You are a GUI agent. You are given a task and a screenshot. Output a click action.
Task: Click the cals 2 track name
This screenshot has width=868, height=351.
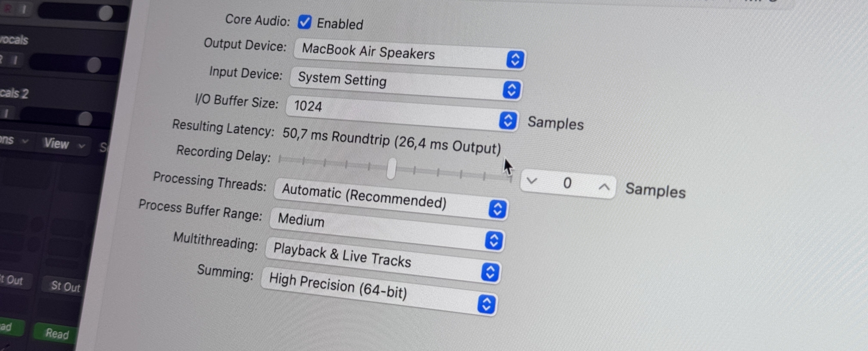pyautogui.click(x=14, y=93)
